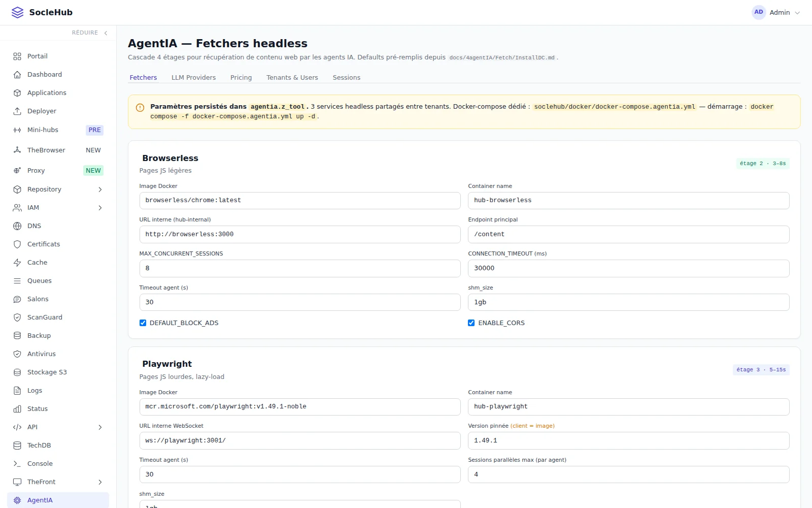Expand the IAM submenu chevron

pyautogui.click(x=100, y=208)
